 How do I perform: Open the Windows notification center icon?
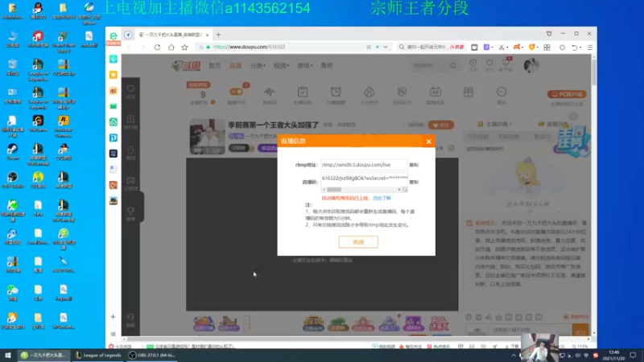point(633,356)
